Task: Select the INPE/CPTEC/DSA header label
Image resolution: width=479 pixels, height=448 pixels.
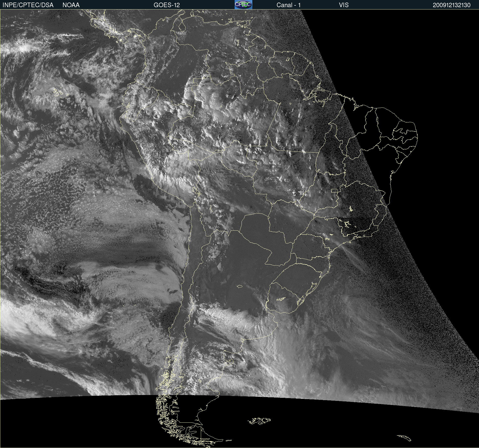Action: coord(28,5)
